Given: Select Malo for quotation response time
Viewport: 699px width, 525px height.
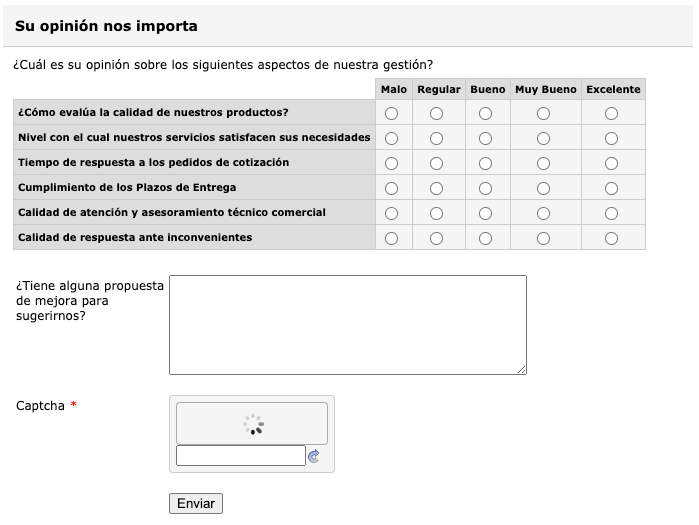Looking at the screenshot, I should 392,163.
